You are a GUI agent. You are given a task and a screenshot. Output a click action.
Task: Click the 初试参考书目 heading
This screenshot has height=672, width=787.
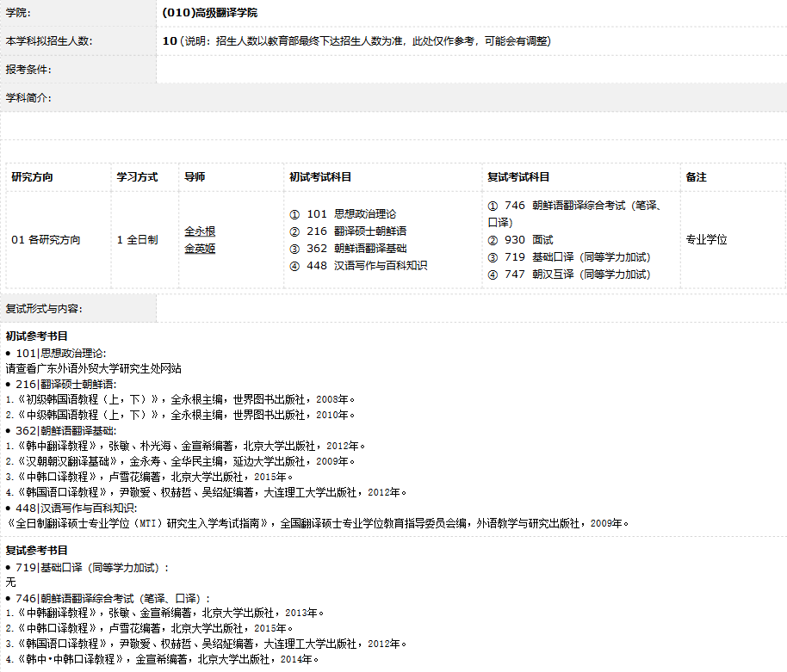(37, 336)
